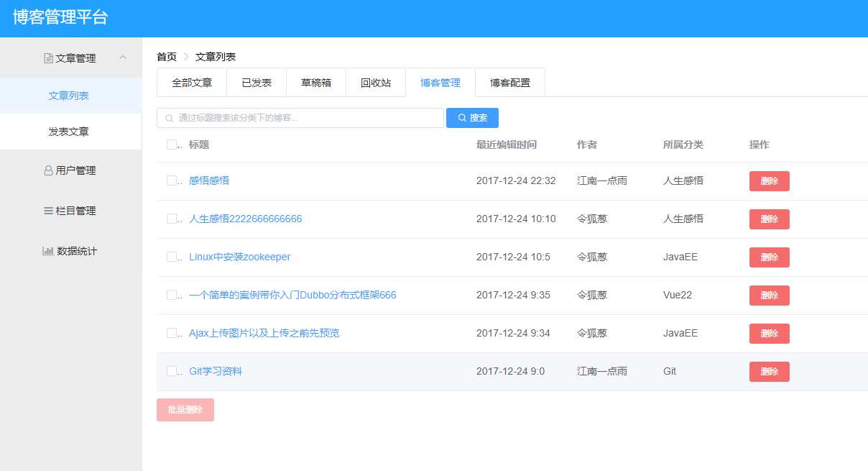Click the 标题 column header

[x=199, y=145]
